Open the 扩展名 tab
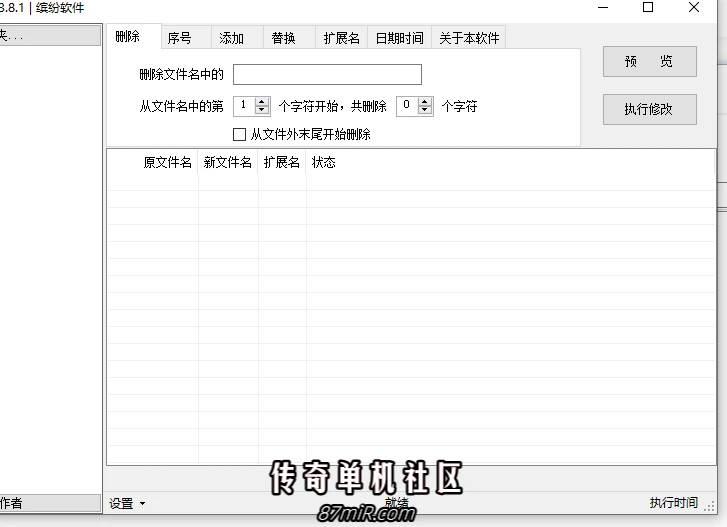Viewport: 727px width, 527px height. pos(342,38)
